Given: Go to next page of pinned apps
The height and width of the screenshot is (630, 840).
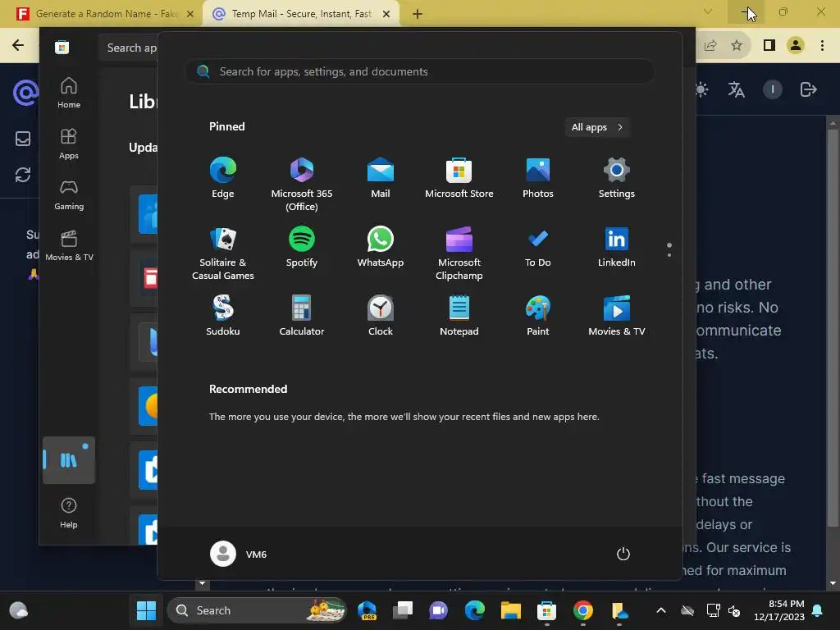Looking at the screenshot, I should click(669, 255).
